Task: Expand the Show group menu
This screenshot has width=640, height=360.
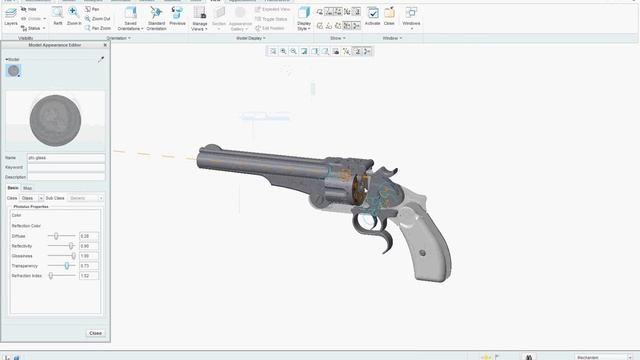Action: coord(338,38)
